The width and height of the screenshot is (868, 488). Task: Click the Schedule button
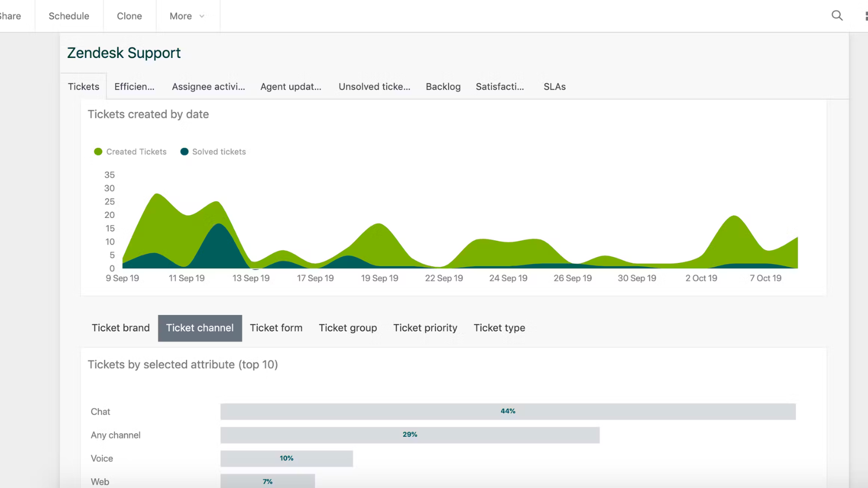69,16
